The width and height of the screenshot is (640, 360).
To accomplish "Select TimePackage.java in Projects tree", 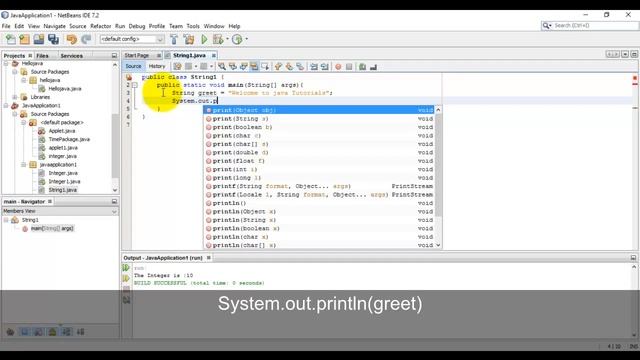I will pyautogui.click(x=69, y=139).
